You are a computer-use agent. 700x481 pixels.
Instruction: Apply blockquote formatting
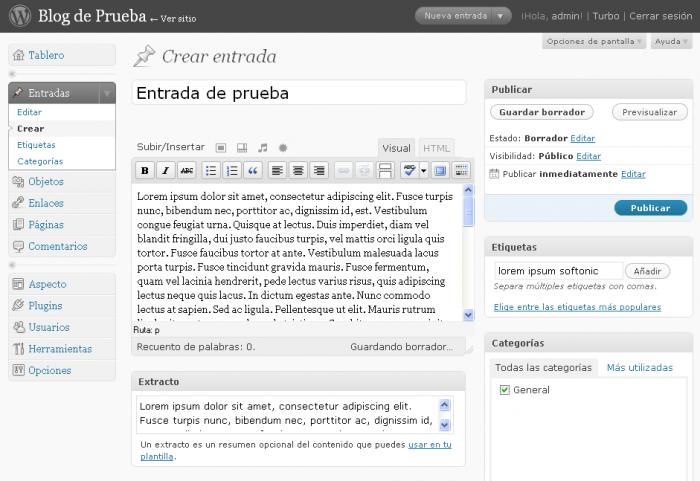pos(253,170)
